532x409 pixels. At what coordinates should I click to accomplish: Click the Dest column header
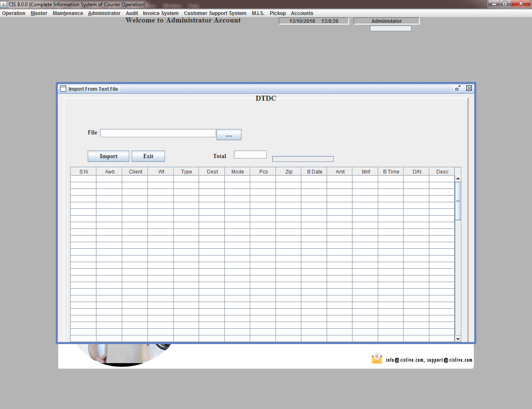(x=212, y=171)
